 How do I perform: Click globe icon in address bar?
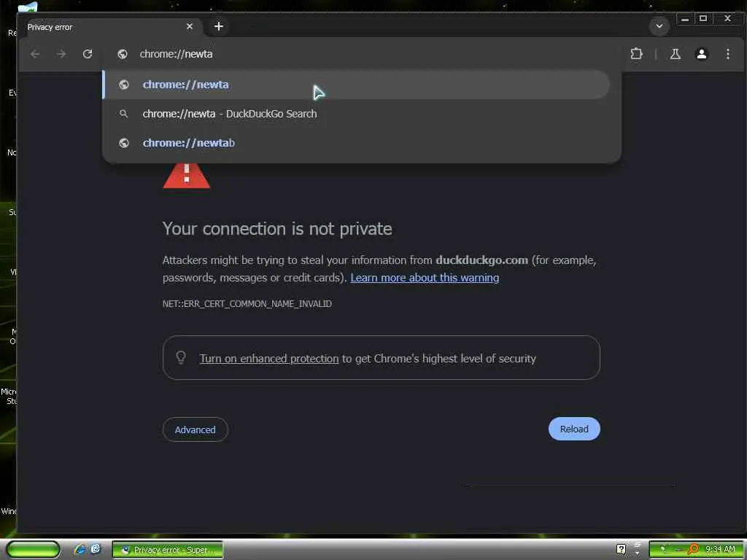click(x=123, y=54)
